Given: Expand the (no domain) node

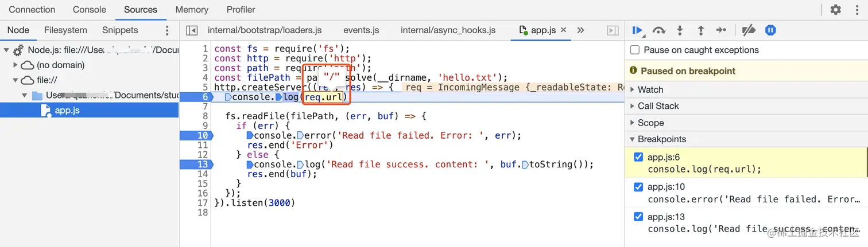Looking at the screenshot, I should pos(15,65).
